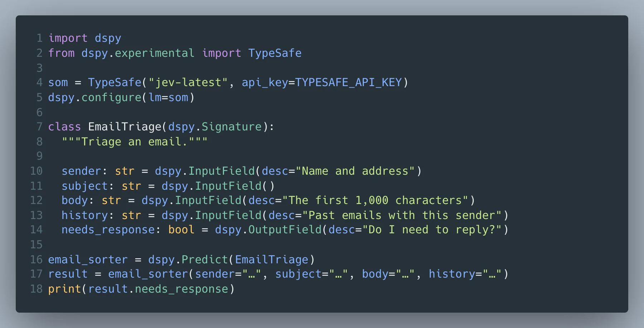The height and width of the screenshot is (328, 644).
Task: Click the 'subject' field name on line 11
Action: click(x=85, y=186)
